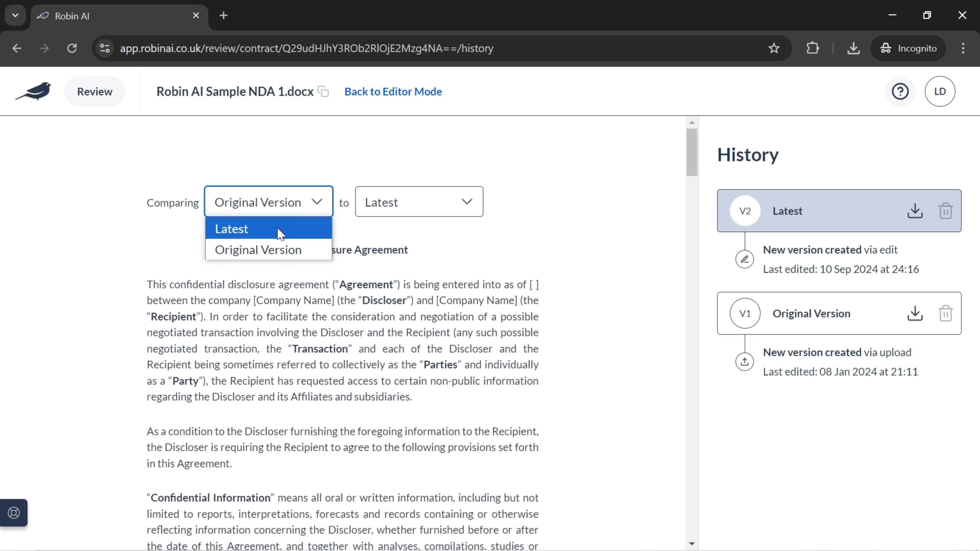Click 'New version created via upload' text
This screenshot has height=551, width=980.
tap(837, 353)
